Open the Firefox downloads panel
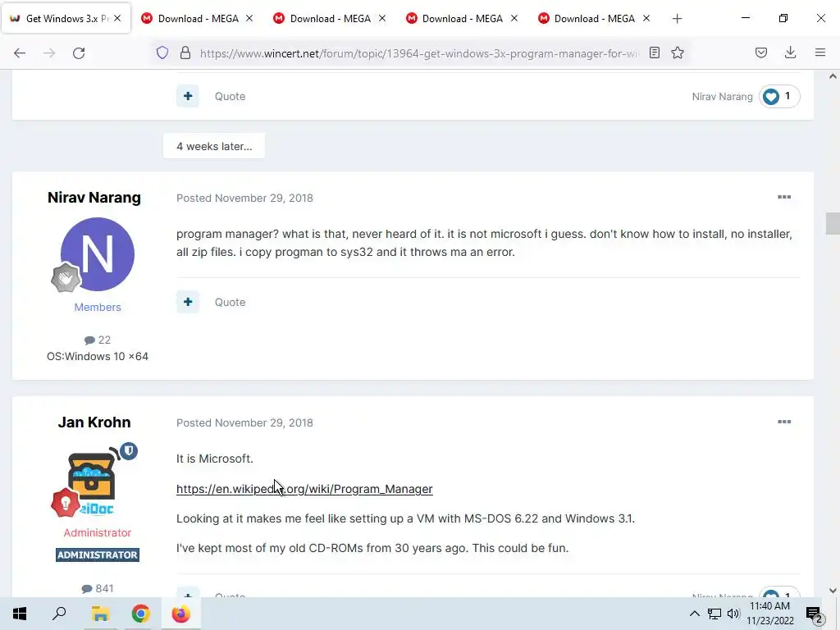 790,52
